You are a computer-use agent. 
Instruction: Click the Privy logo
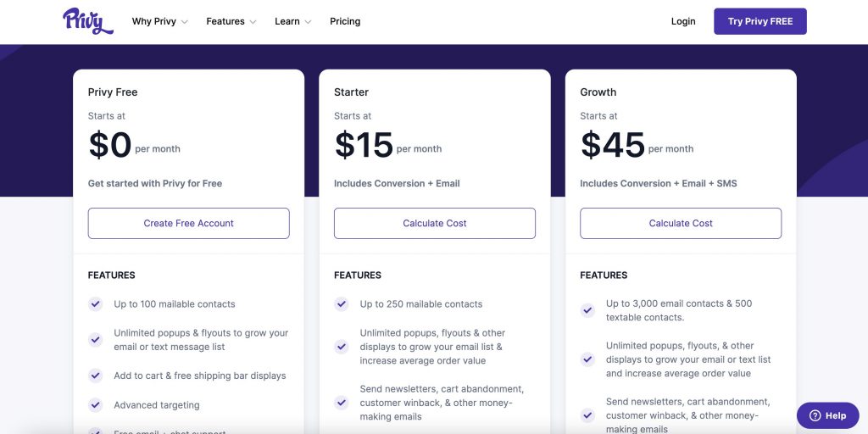(x=87, y=21)
